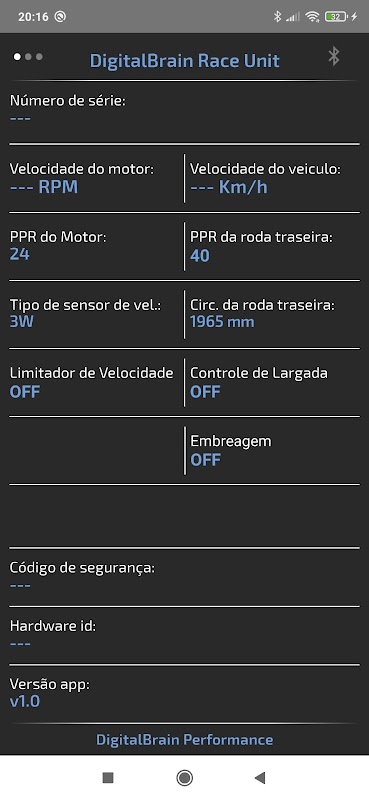This screenshot has height=800, width=369.
Task: Change PPR do Motor value 24
Action: (19, 254)
